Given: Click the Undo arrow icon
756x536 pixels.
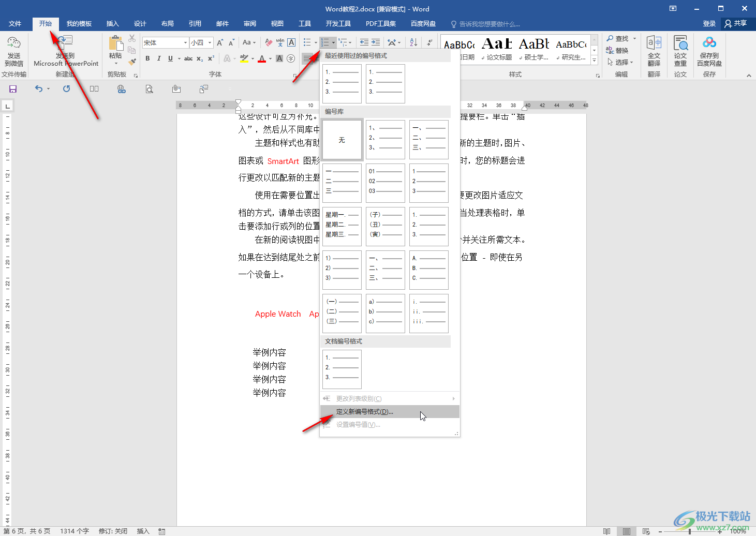Looking at the screenshot, I should 39,89.
